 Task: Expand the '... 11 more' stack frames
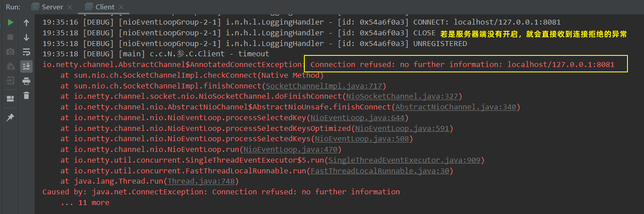tap(85, 203)
